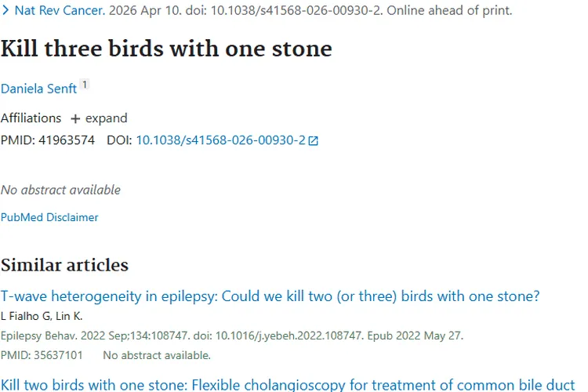Open the DOI link 10.1038/s41568-026-00930-2
The height and width of the screenshot is (392, 588).
click(x=220, y=140)
